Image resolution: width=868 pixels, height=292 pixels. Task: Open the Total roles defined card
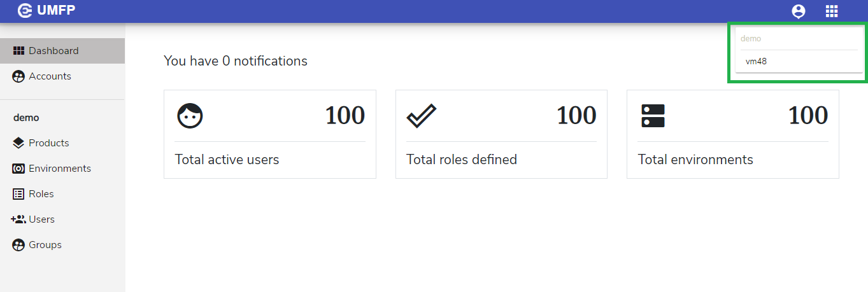tap(501, 134)
